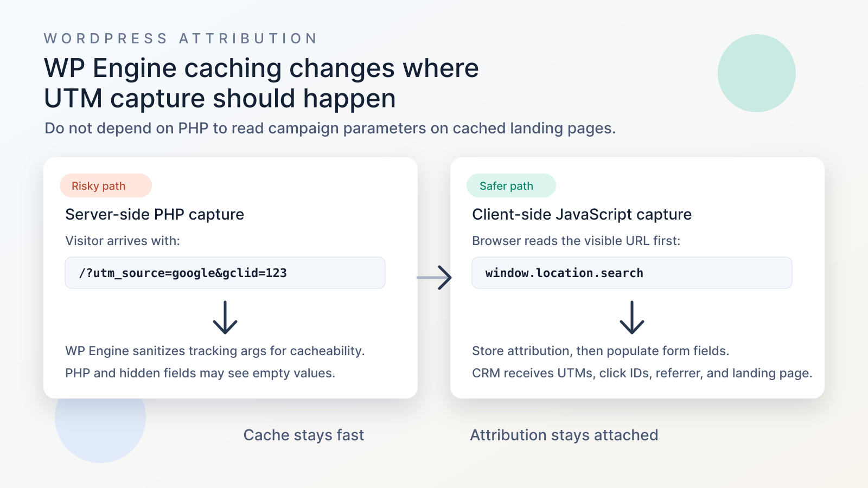Click the window.location.search code box
The height and width of the screenshot is (488, 868).
click(x=632, y=273)
